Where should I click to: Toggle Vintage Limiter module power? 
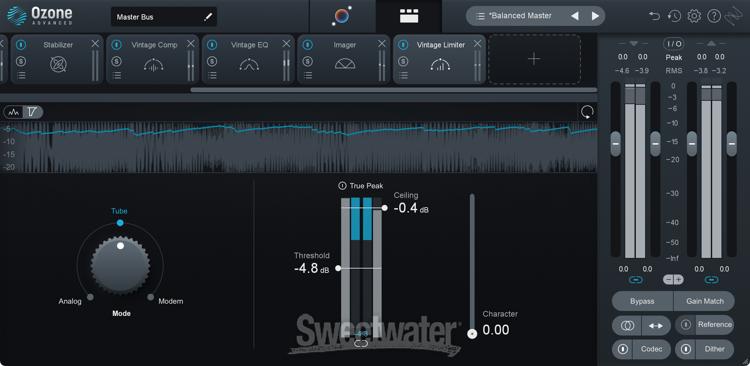403,44
